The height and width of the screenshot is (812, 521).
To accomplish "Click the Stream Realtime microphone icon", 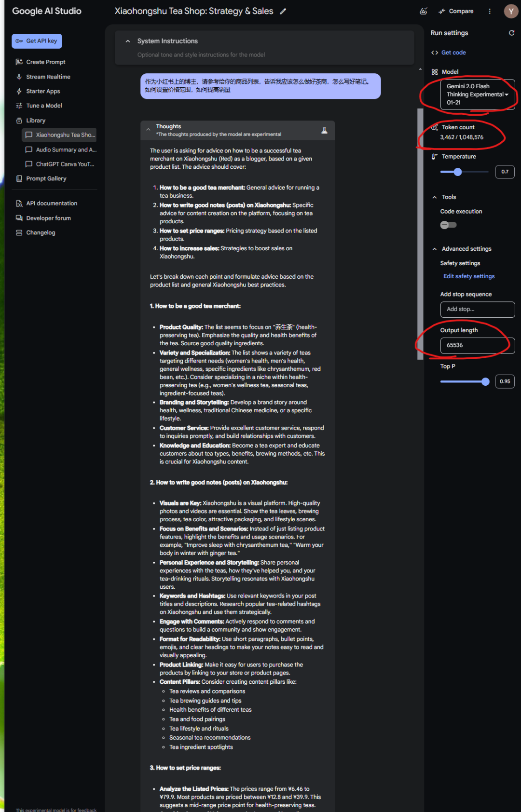I will coord(19,77).
